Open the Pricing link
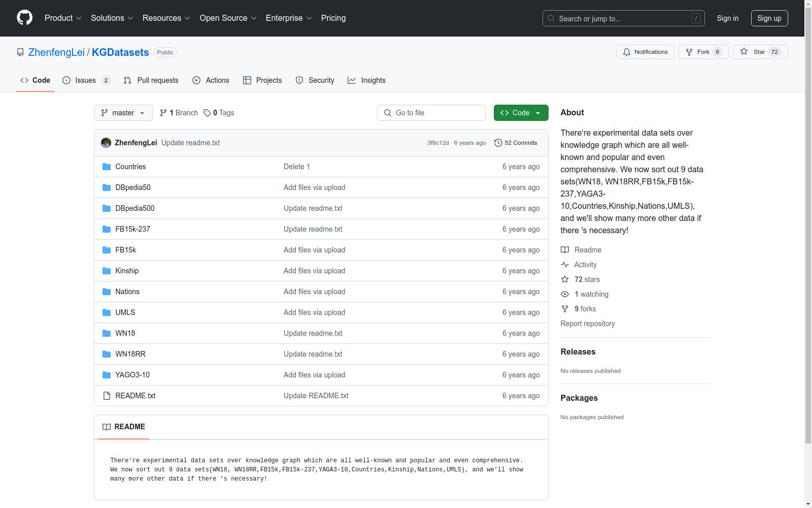Screen dimensions: 812x508 pyautogui.click(x=333, y=18)
